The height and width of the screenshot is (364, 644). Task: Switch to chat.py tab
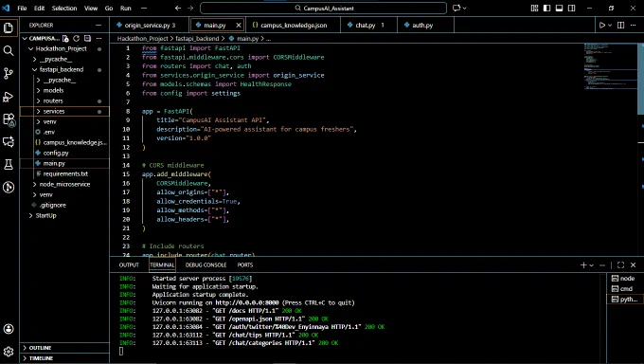coord(368,25)
